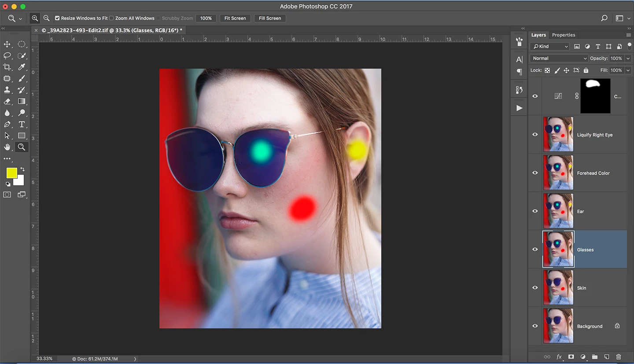This screenshot has height=364, width=634.
Task: Hide the Glasses layer
Action: coord(535,250)
